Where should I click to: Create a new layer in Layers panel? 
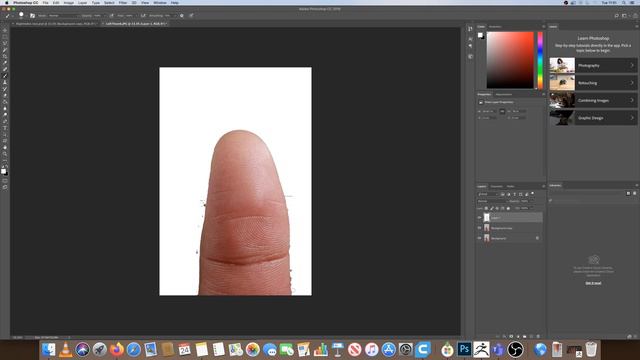coord(531,336)
